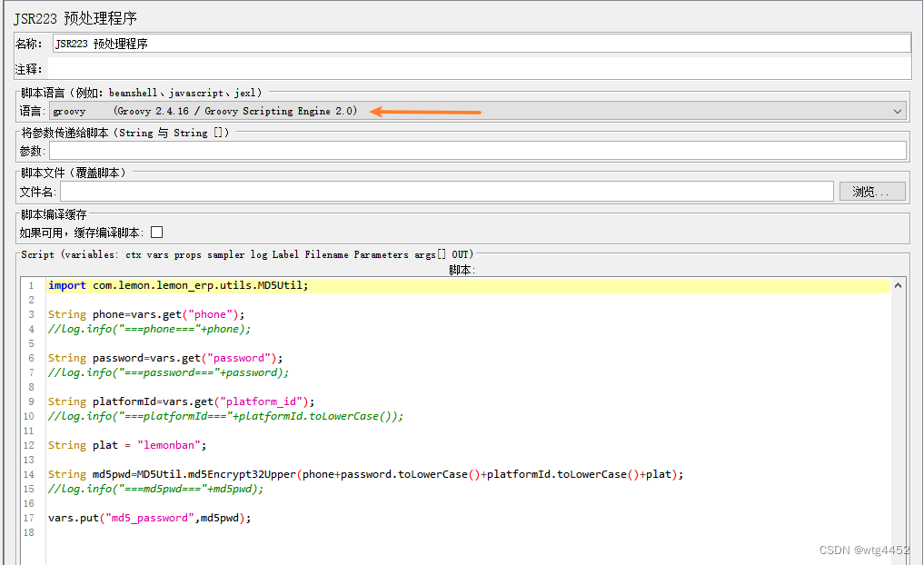Click the line 'String password=vars.get("password");'
The image size is (924, 565).
coord(165,358)
